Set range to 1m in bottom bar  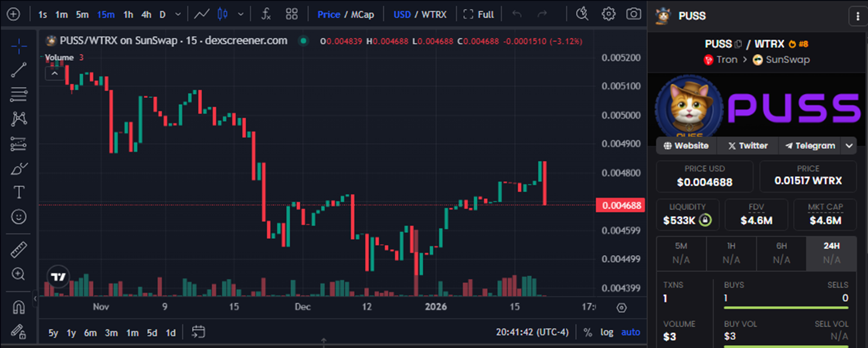pos(132,333)
